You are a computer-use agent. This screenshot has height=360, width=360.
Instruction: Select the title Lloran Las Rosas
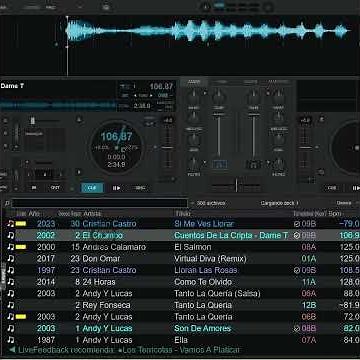[x=206, y=270]
